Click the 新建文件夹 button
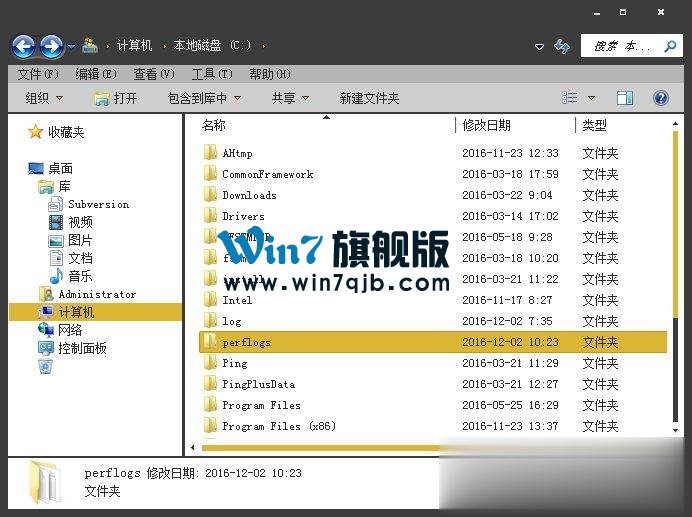 click(x=369, y=98)
